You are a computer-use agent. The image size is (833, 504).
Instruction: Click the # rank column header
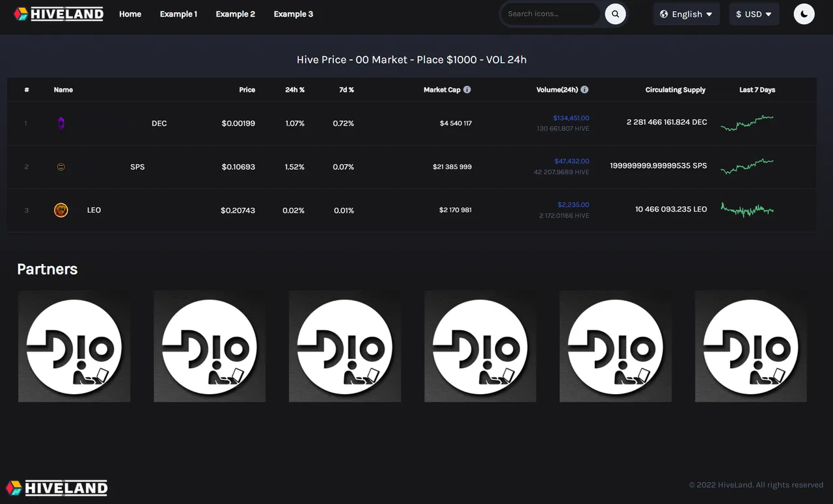pos(27,90)
